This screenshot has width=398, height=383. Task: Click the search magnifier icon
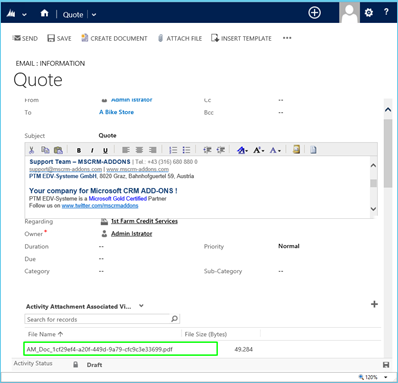[174, 319]
